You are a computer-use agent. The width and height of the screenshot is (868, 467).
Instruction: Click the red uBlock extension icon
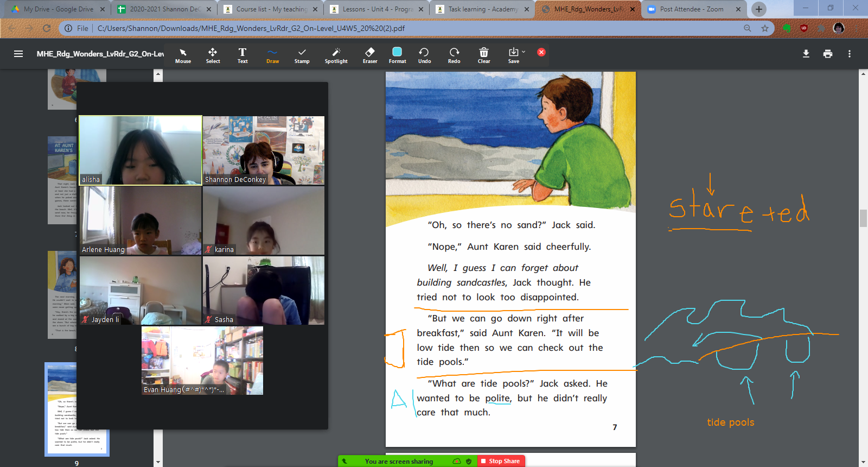coord(804,28)
